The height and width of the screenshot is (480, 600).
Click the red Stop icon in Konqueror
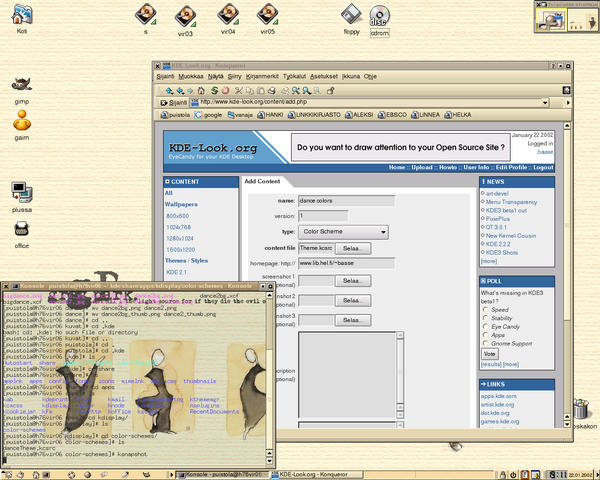(225, 91)
